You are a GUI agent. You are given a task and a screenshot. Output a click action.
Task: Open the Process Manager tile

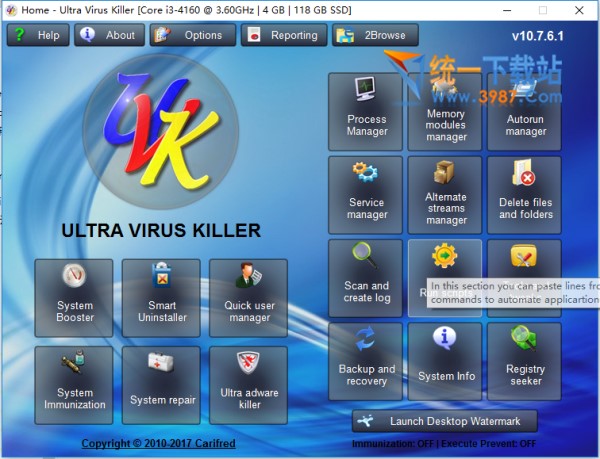[365, 112]
